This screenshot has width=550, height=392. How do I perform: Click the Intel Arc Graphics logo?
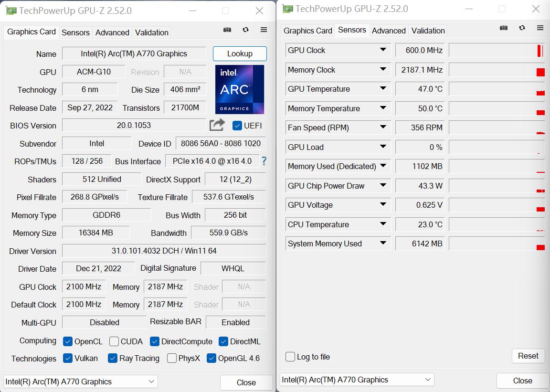[x=240, y=89]
